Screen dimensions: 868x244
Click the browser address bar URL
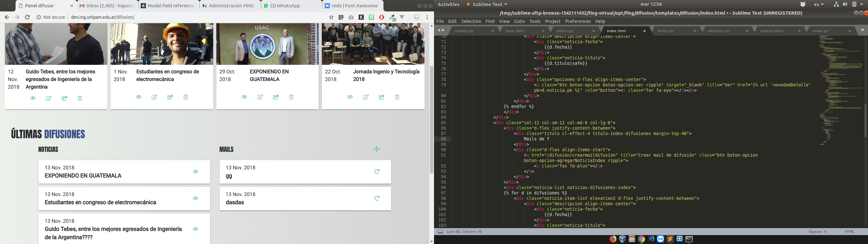coord(103,17)
